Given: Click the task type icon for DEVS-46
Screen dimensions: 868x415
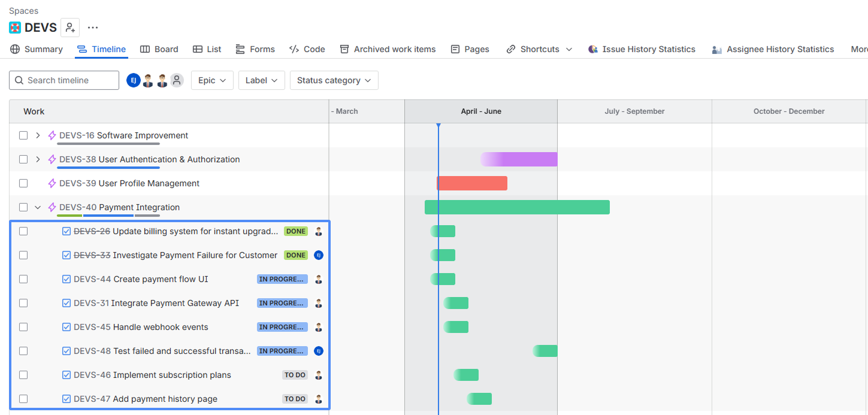Looking at the screenshot, I should [66, 375].
